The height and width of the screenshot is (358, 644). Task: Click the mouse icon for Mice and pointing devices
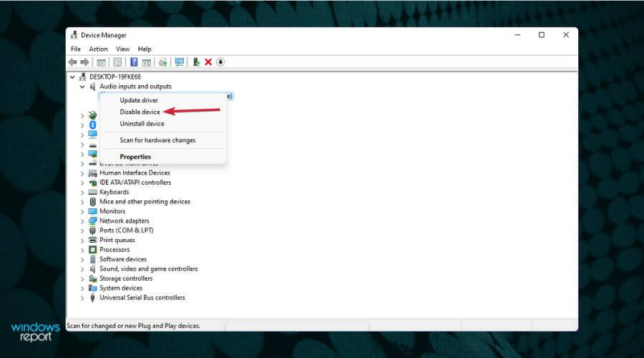tap(93, 201)
